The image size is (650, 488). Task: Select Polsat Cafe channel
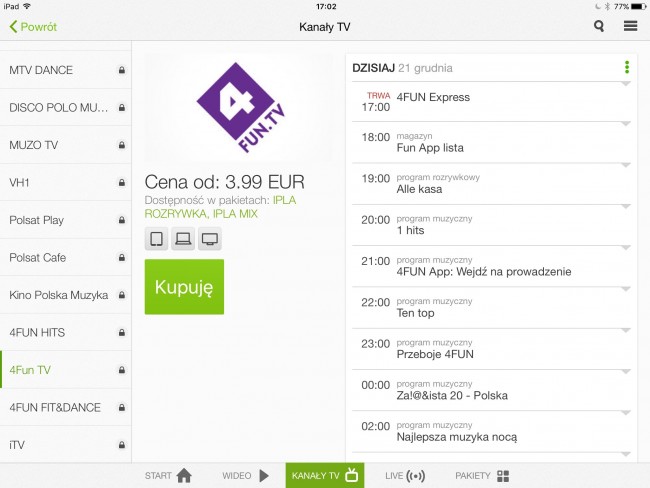pos(65,257)
